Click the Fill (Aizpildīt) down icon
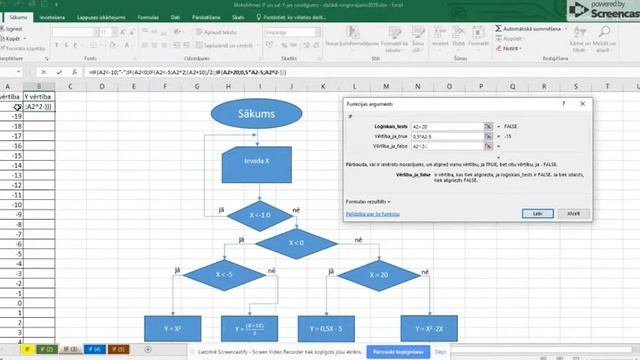Image resolution: width=640 pixels, height=360 pixels. click(499, 38)
